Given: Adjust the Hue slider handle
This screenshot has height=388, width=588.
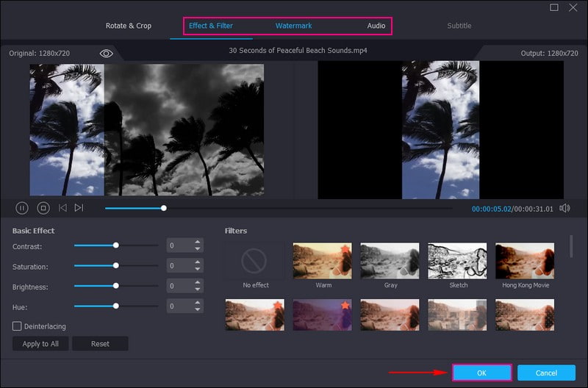Looking at the screenshot, I should [x=115, y=306].
